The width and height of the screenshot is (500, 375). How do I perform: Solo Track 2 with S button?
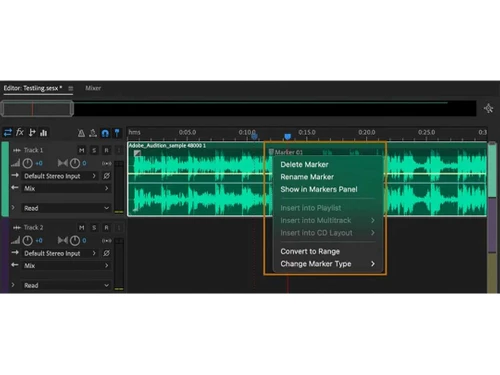coord(94,228)
